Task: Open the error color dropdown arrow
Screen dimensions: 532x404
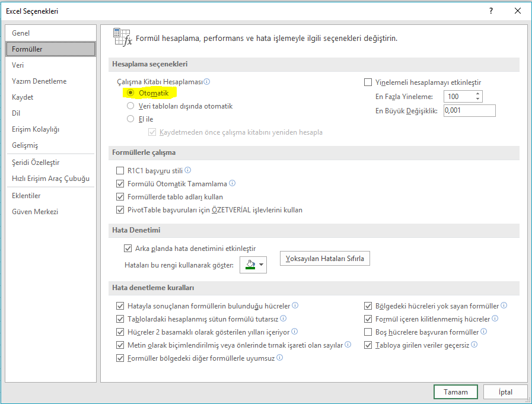Action: tap(261, 265)
